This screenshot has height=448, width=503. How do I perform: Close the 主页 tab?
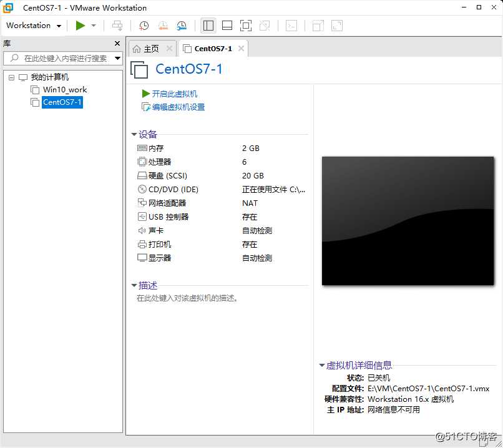(169, 49)
